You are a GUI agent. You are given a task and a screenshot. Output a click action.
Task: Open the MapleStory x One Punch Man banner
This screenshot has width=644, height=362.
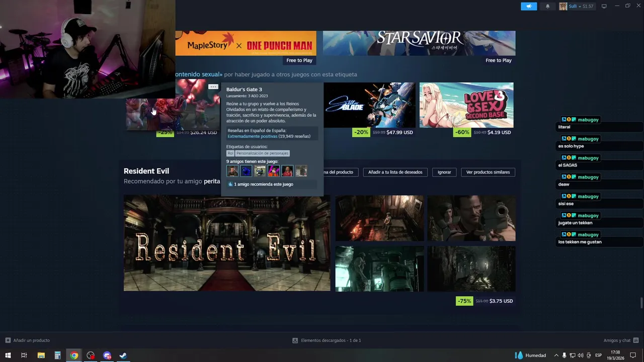(246, 43)
